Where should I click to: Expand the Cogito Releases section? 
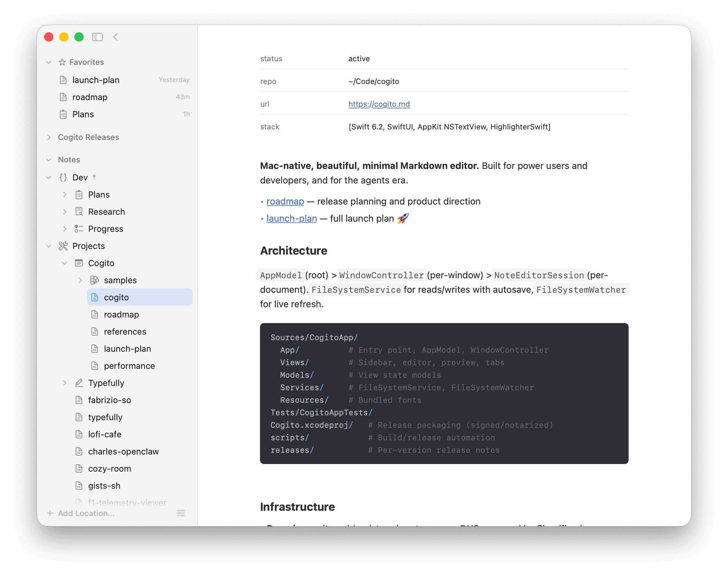[x=49, y=137]
